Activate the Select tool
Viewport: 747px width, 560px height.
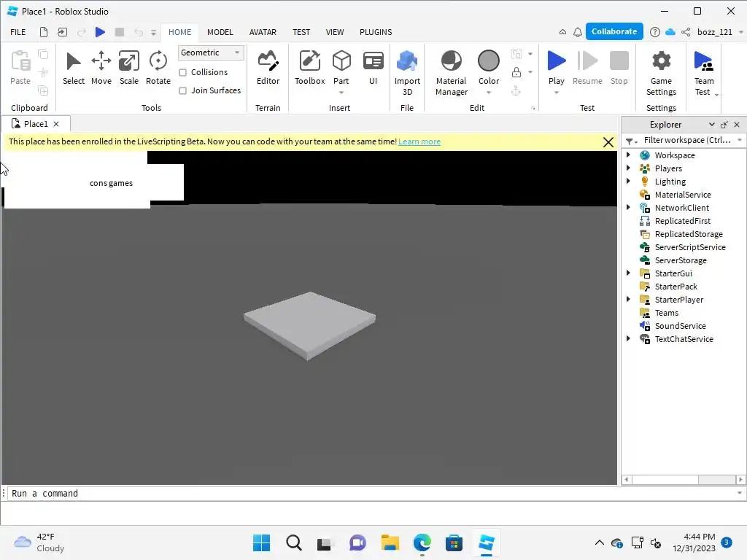tap(74, 68)
